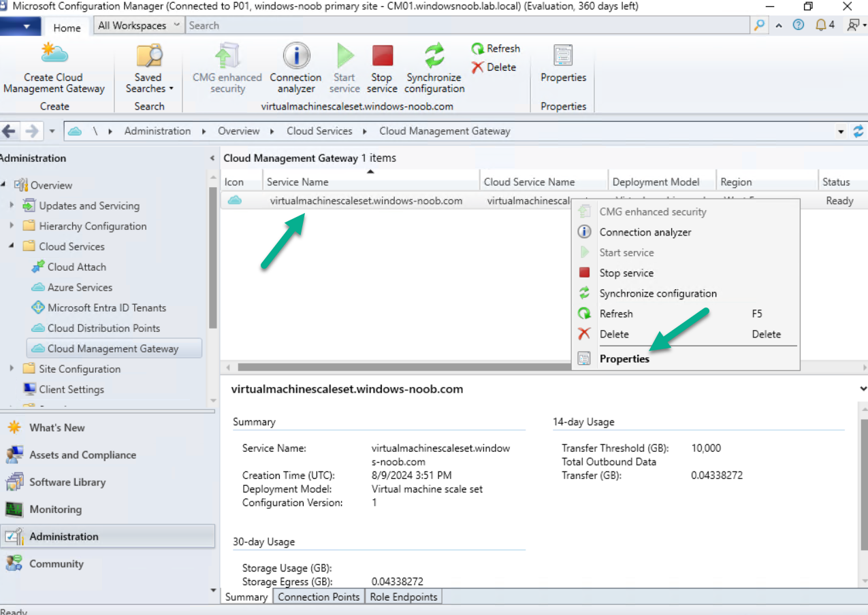
Task: Select the virtualmachinescaleset.windows-noob.com row
Action: (x=544, y=201)
